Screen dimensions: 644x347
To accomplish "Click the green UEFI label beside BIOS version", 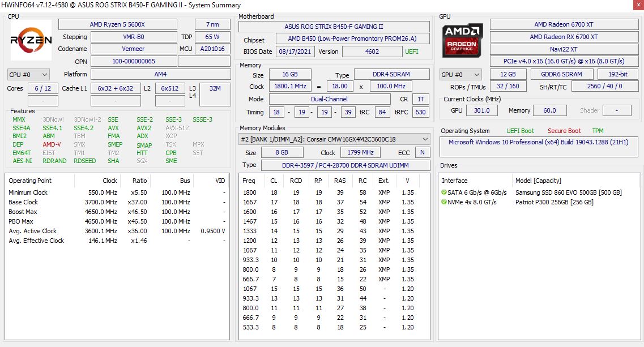I will click(x=412, y=52).
